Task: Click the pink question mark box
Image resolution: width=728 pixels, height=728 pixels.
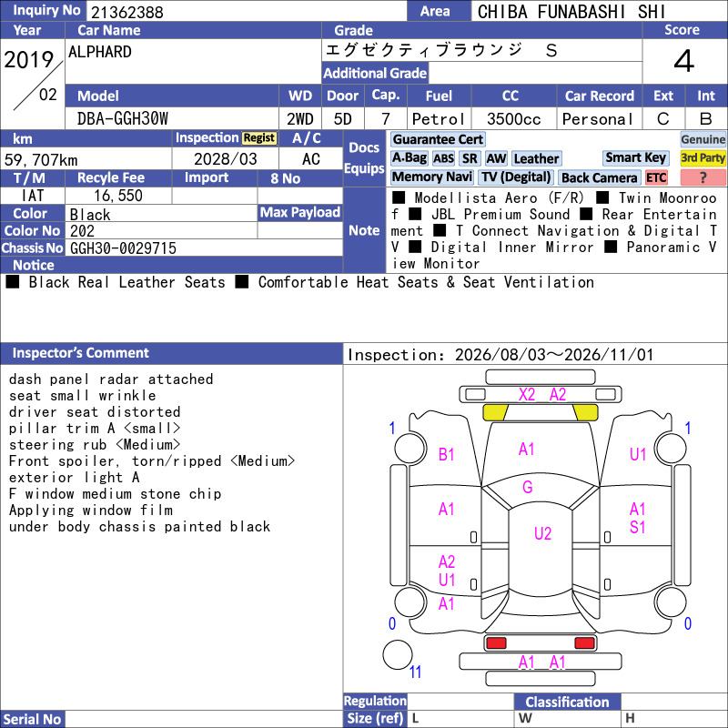Action: tap(703, 177)
